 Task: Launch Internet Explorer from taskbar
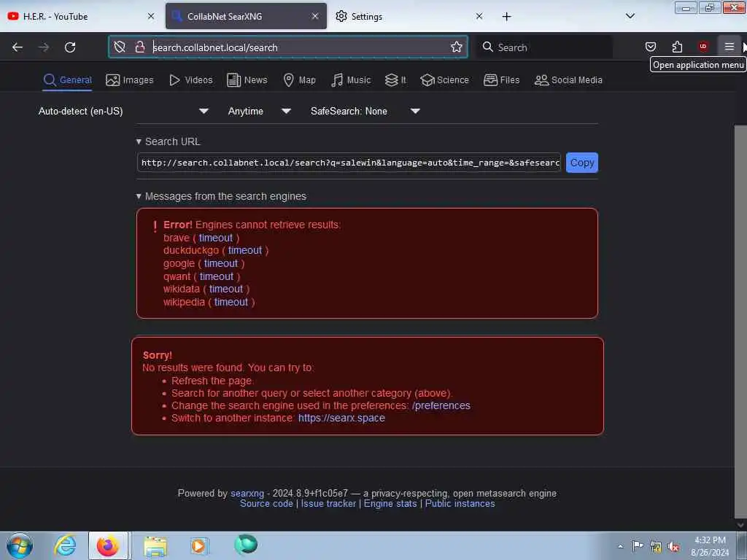pyautogui.click(x=65, y=545)
